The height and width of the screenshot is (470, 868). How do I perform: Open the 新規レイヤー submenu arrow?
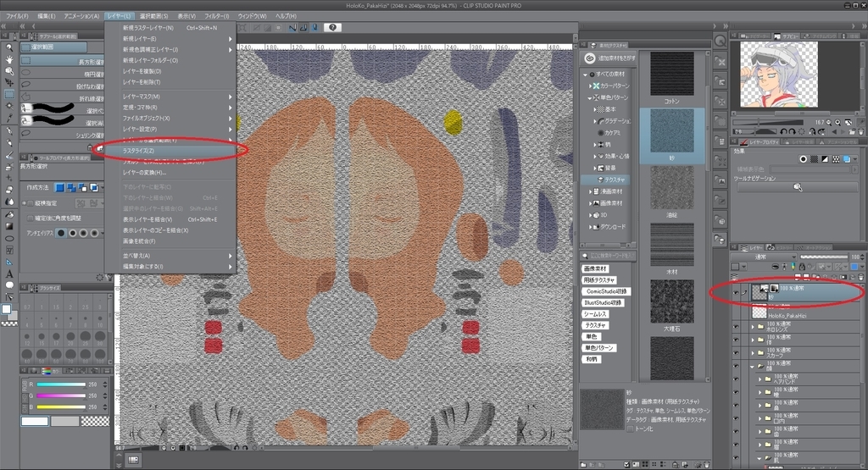tap(230, 39)
